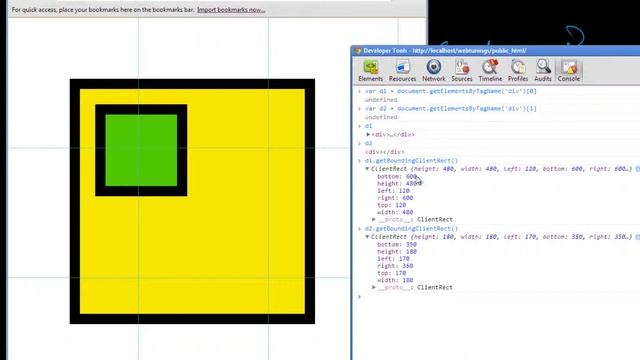Click the 'top: 170' property line
The height and width of the screenshot is (360, 640).
point(391,273)
